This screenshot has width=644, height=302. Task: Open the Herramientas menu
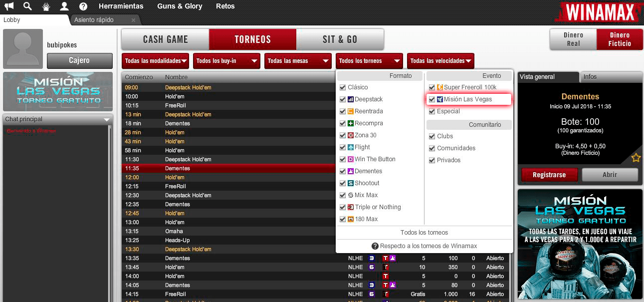coord(121,6)
